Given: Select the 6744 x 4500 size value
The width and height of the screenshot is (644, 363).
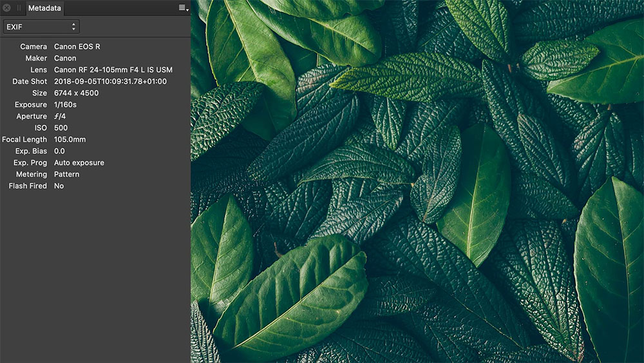Looking at the screenshot, I should (76, 93).
